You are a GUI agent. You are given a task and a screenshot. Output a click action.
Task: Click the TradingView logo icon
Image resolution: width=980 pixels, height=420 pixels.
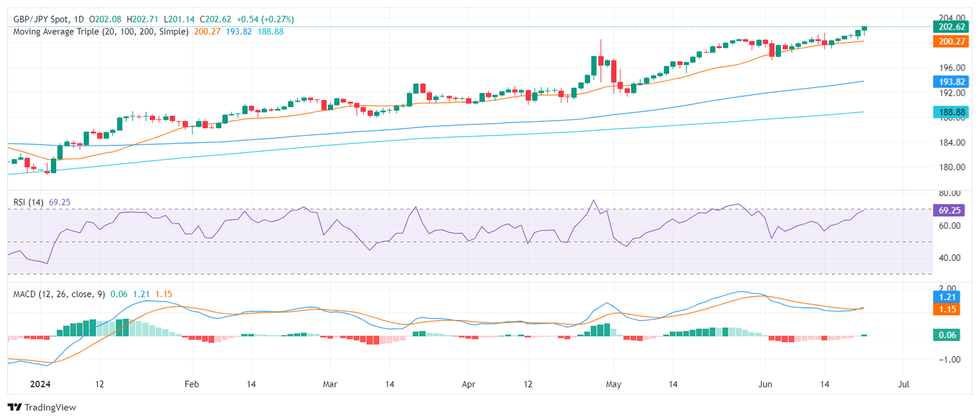pos(15,407)
